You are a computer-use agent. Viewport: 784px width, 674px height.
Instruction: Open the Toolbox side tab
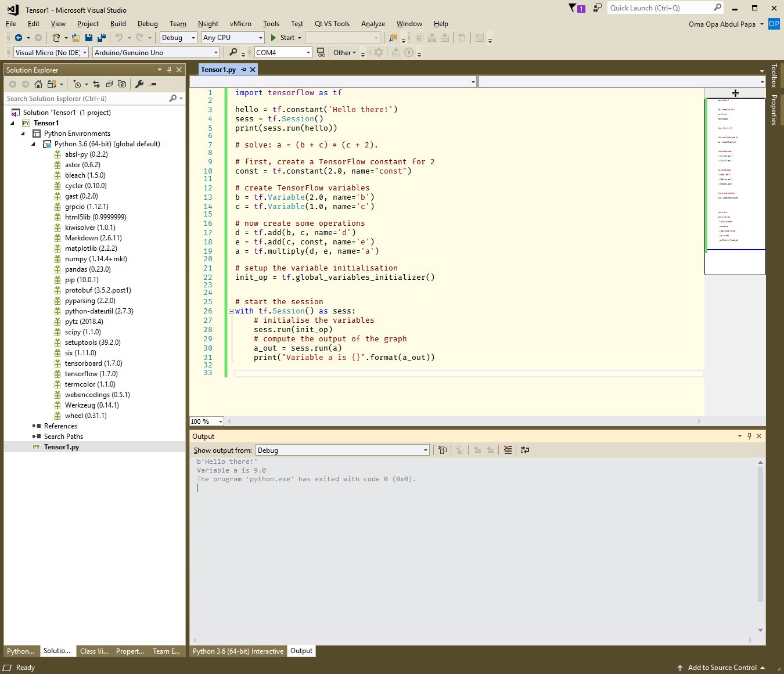pos(774,75)
